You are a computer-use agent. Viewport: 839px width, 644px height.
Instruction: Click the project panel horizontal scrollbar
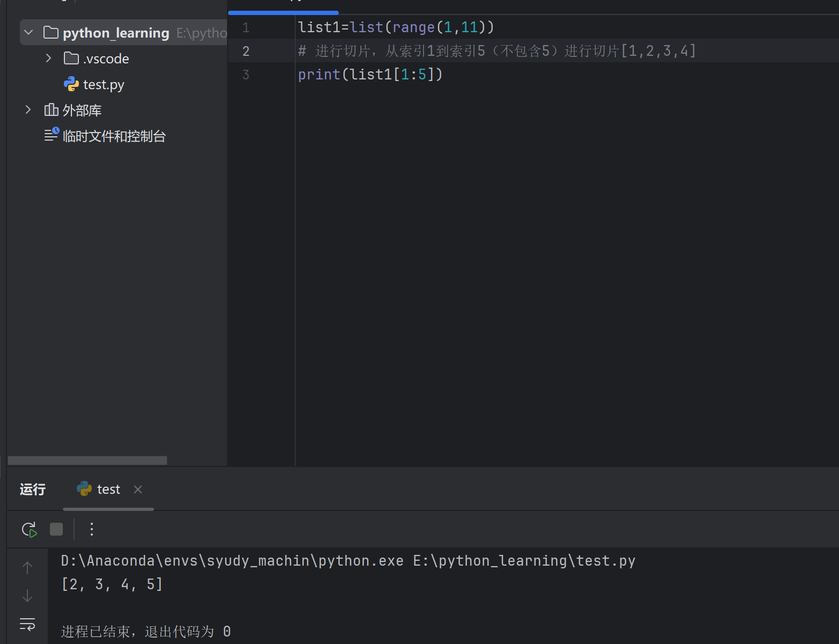click(87, 460)
